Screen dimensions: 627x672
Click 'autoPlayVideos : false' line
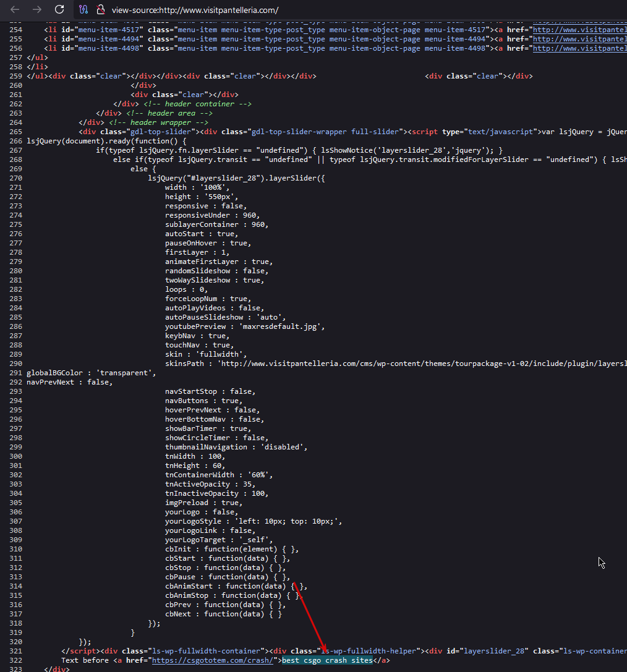215,308
